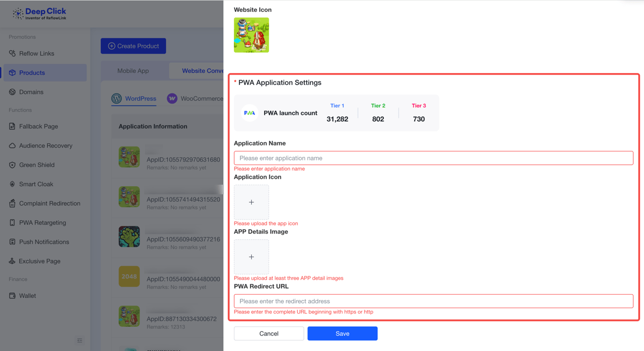Click the Products cube icon
Screen dimensions: 644x351
tap(12, 73)
